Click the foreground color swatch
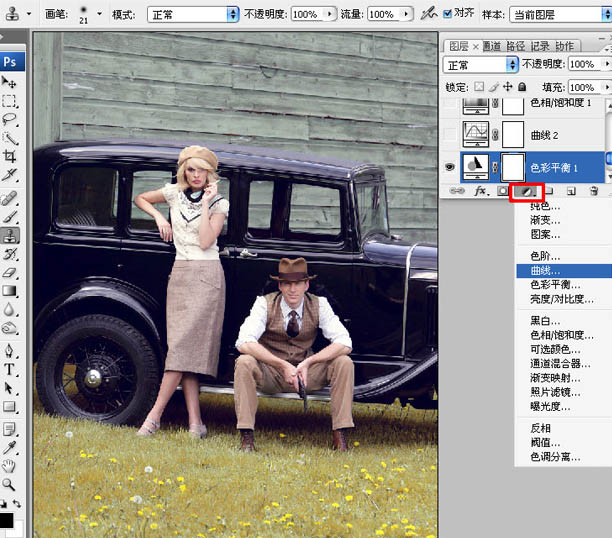This screenshot has height=538, width=612. coord(6,520)
